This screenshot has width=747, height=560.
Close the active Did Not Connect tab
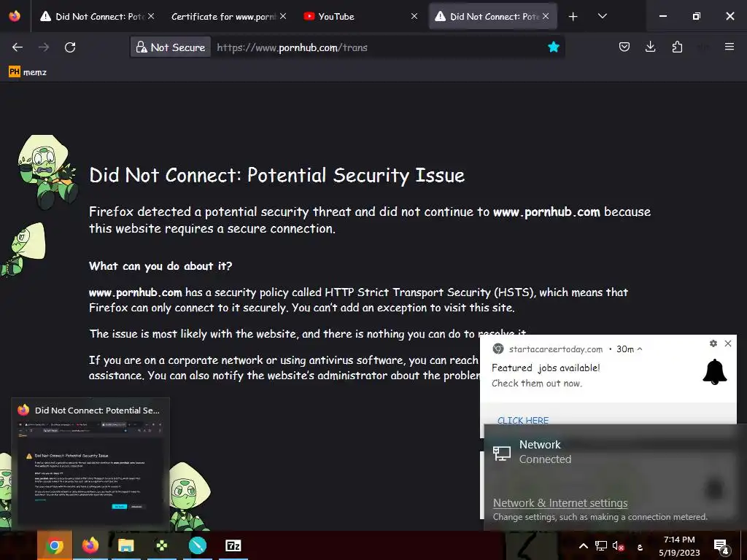pyautogui.click(x=546, y=16)
